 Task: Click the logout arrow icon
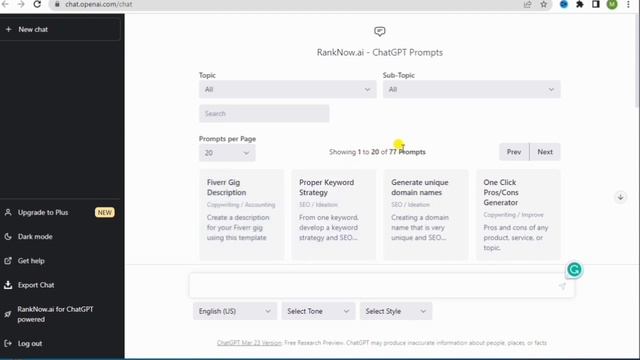pyautogui.click(x=8, y=344)
